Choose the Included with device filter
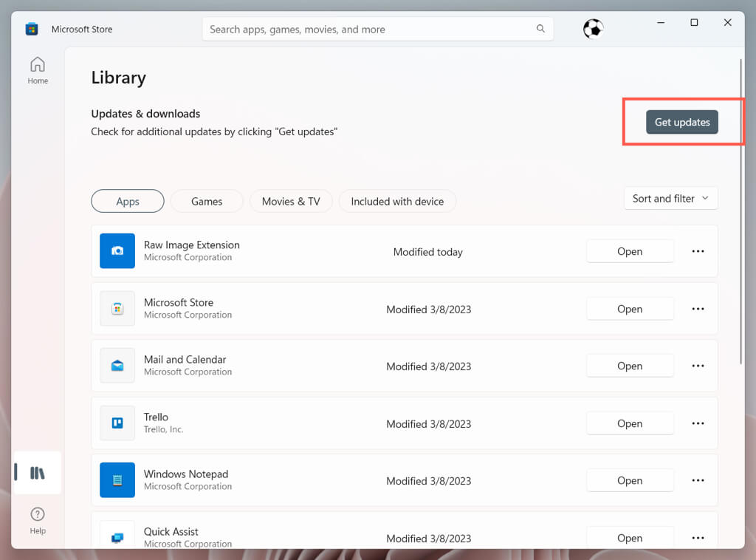The width and height of the screenshot is (756, 560). tap(397, 201)
